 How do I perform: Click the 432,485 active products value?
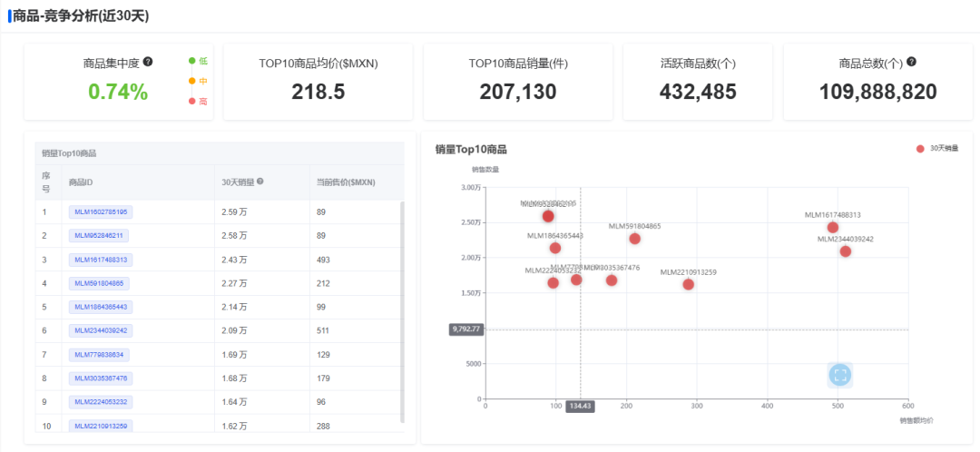[698, 92]
